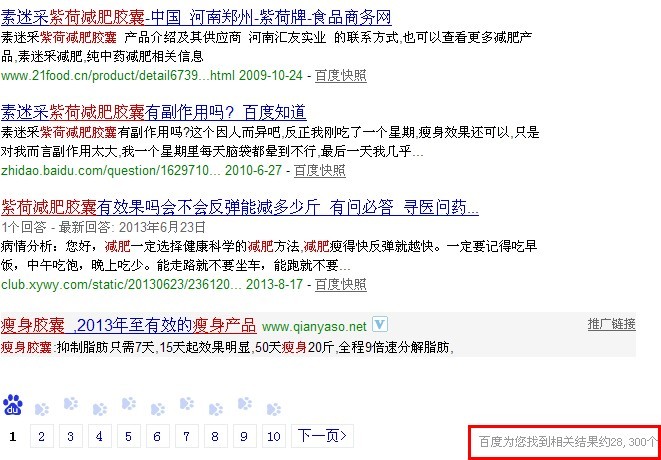Click the 百度为您找到相关结果约28,300个 text
Screen dimensions: 661x460
click(567, 442)
